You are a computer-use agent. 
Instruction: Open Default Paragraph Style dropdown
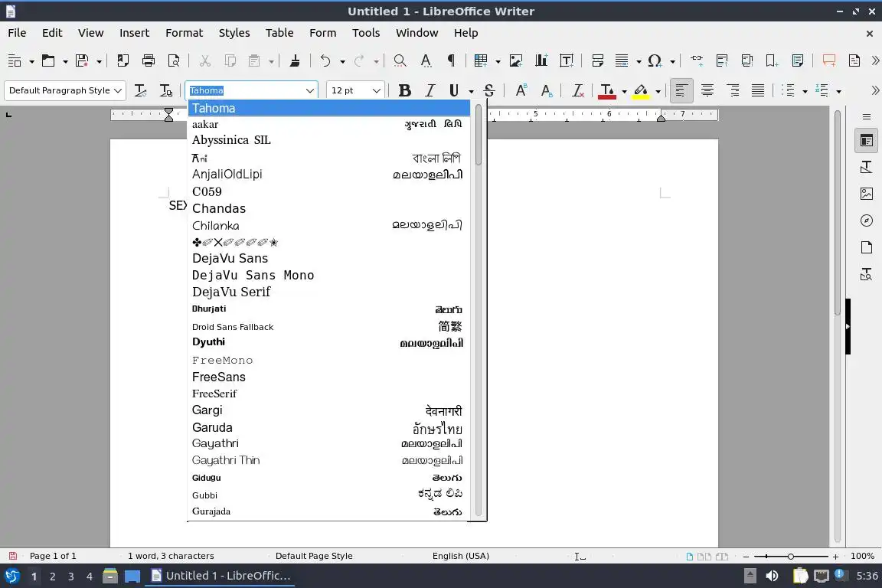click(118, 90)
